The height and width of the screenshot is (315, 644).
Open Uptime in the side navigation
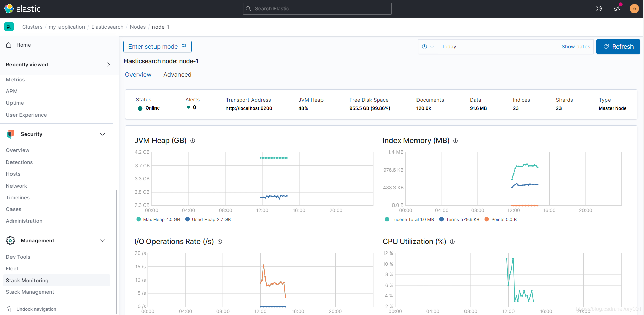click(15, 103)
